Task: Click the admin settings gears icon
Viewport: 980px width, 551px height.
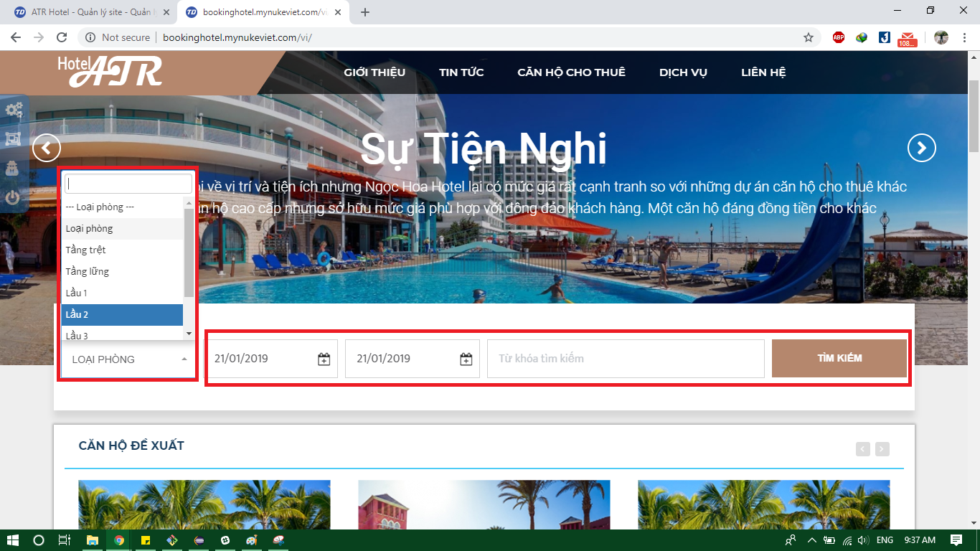Action: tap(14, 110)
